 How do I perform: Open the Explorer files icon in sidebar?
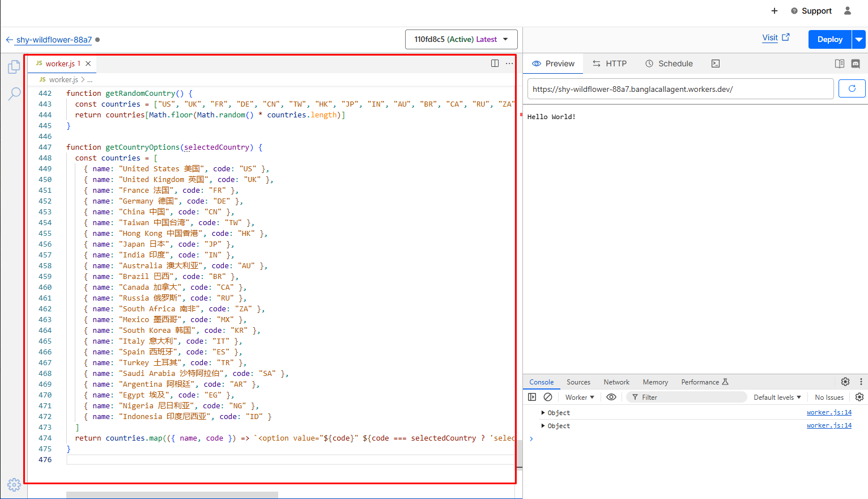coord(14,67)
